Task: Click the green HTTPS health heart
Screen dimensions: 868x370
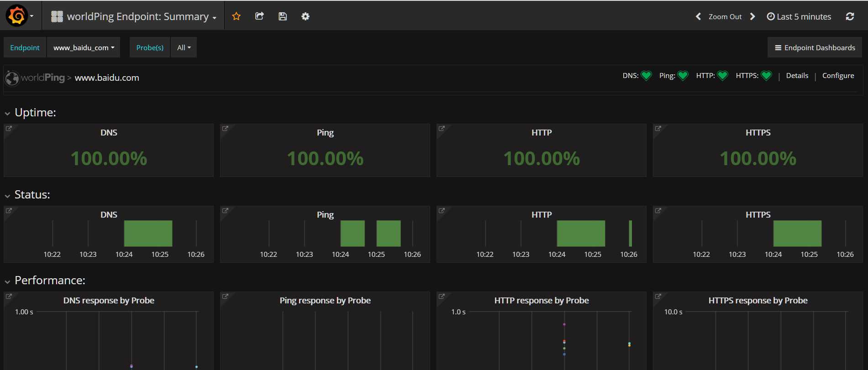Action: coord(767,76)
